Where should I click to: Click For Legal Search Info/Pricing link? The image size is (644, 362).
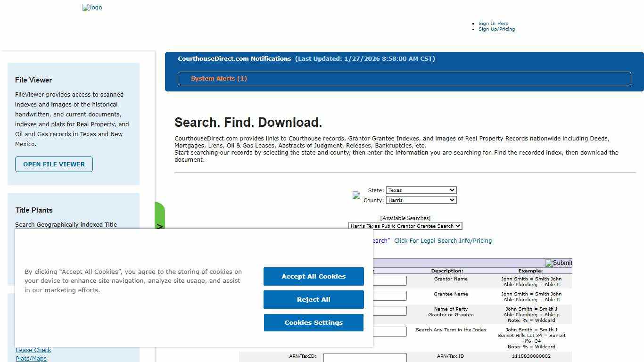coord(442,240)
